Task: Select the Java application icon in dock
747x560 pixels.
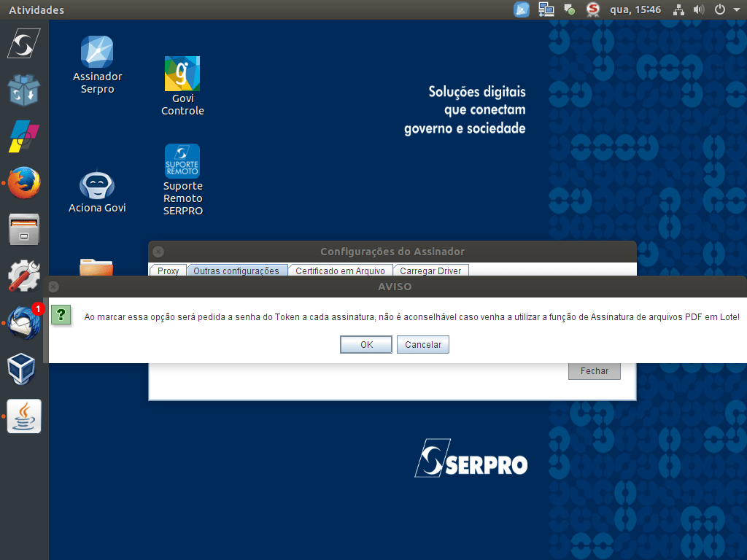Action: 24,416
